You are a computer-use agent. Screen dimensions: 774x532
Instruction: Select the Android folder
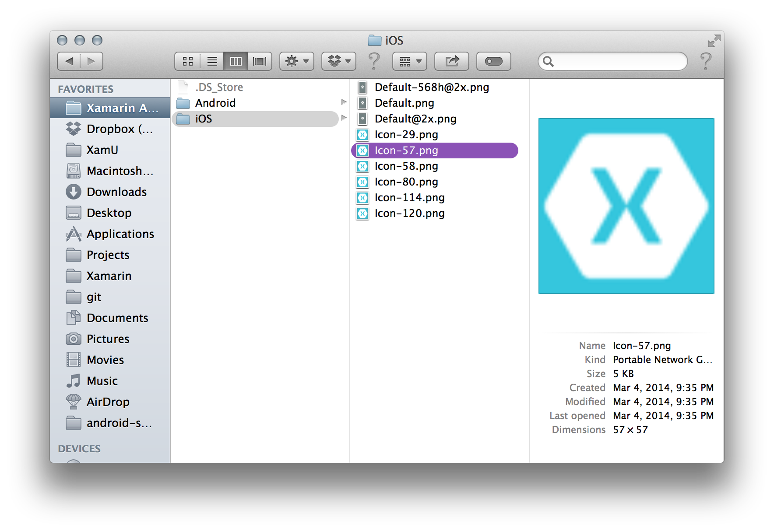pos(215,103)
